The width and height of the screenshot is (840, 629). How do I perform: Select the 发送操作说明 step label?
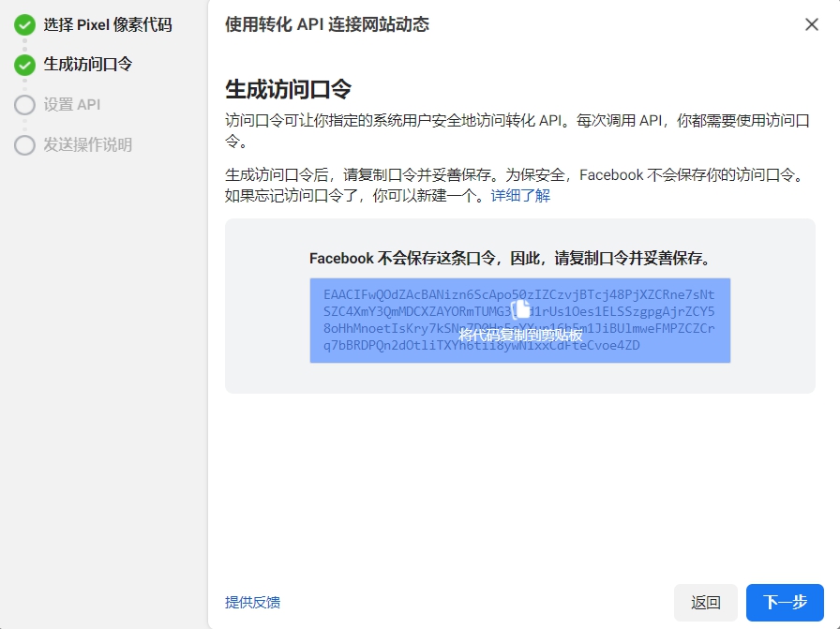click(87, 145)
